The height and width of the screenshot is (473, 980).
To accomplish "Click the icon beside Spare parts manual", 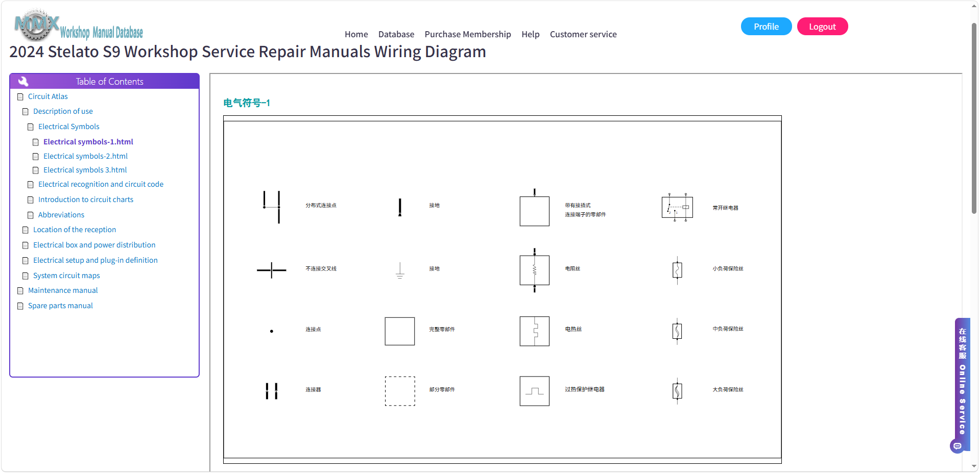I will click(x=20, y=306).
